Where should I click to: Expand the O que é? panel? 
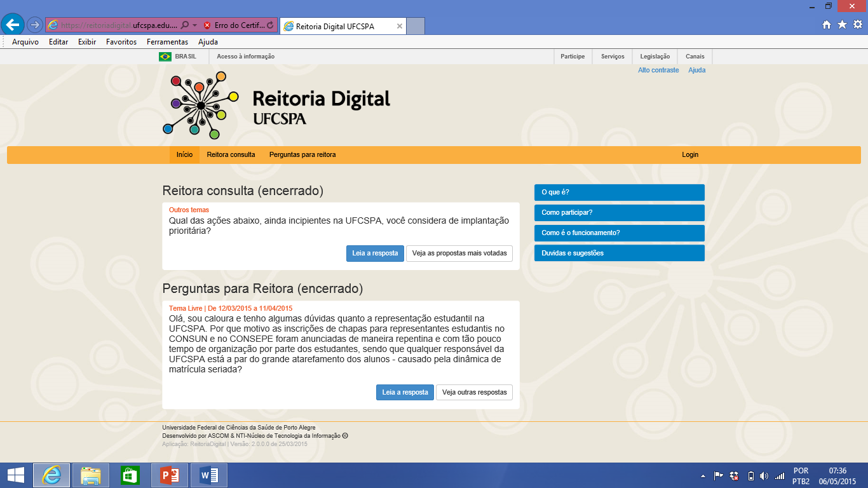click(620, 192)
